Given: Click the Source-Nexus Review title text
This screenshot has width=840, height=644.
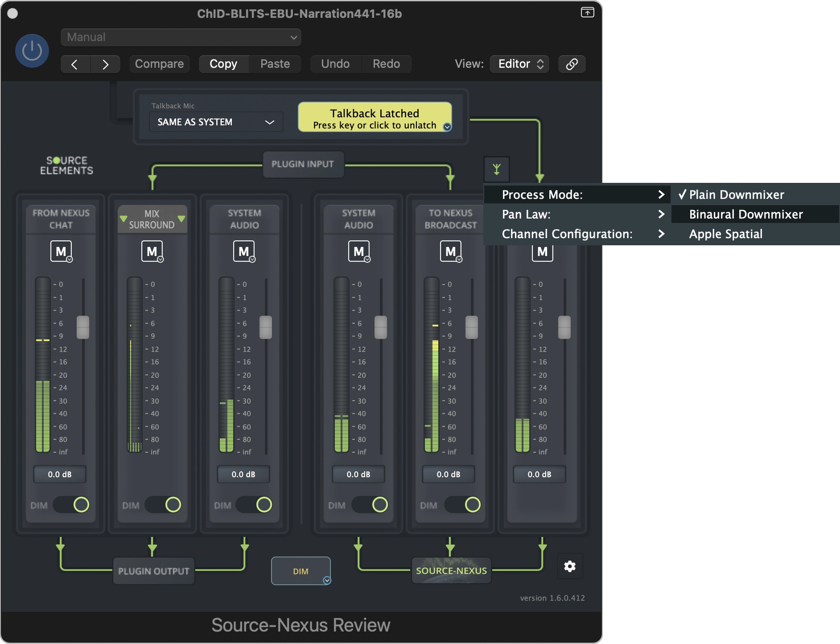Looking at the screenshot, I should 301,625.
